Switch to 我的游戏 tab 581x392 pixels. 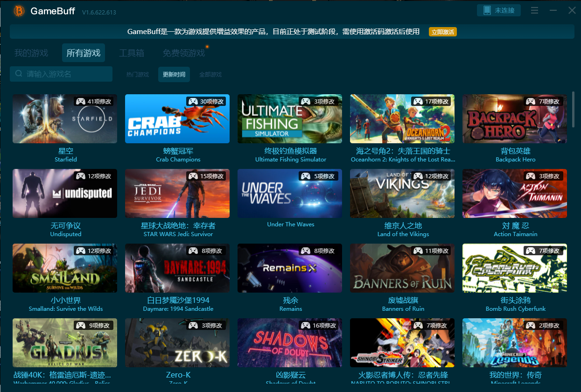pos(31,53)
